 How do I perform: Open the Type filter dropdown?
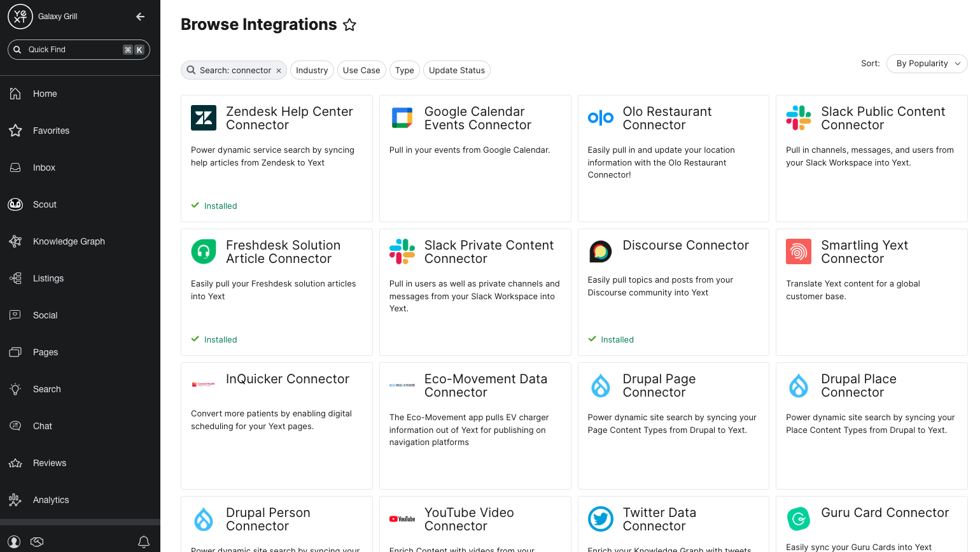(405, 71)
